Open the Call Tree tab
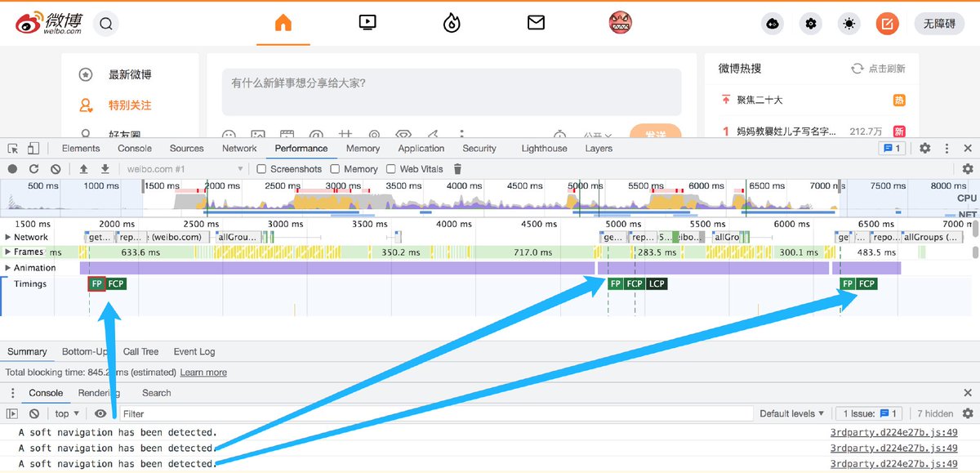 pos(140,352)
